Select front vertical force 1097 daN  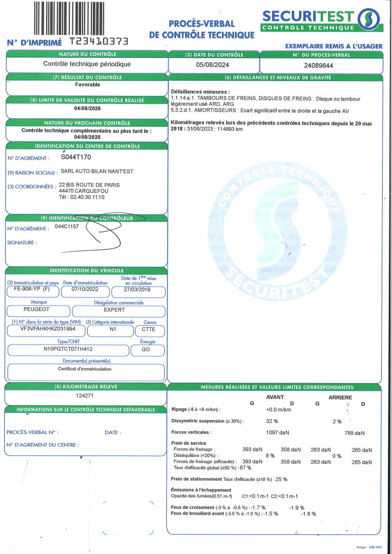click(x=278, y=432)
